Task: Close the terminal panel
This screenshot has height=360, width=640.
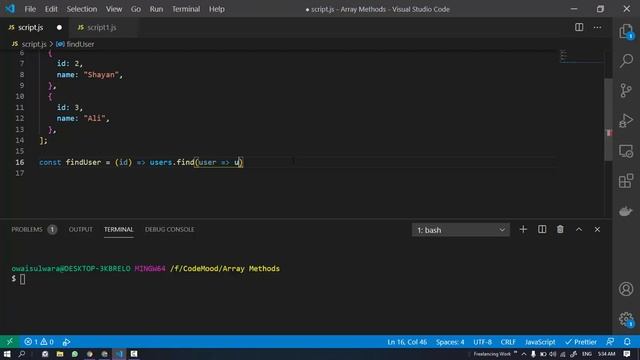Action: [597, 229]
